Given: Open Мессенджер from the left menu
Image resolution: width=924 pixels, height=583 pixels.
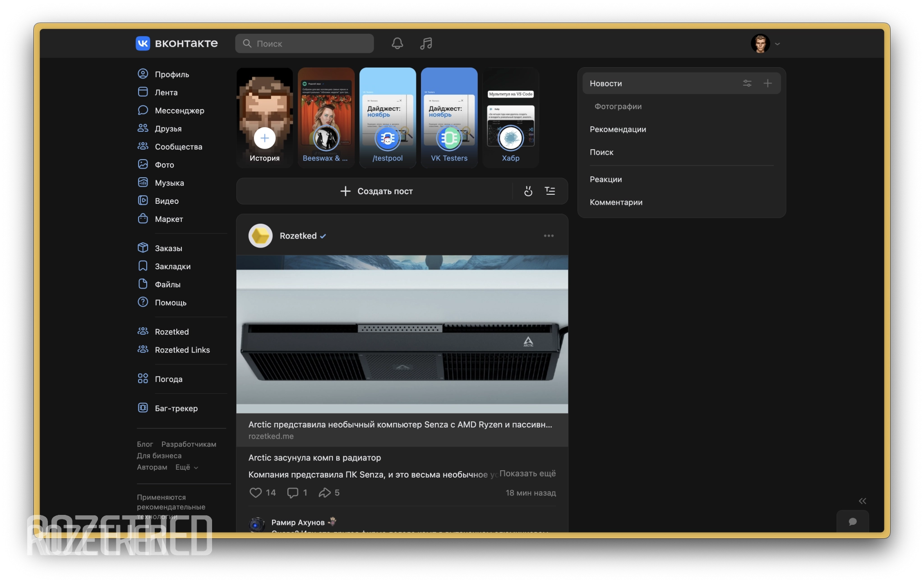Looking at the screenshot, I should pyautogui.click(x=179, y=110).
